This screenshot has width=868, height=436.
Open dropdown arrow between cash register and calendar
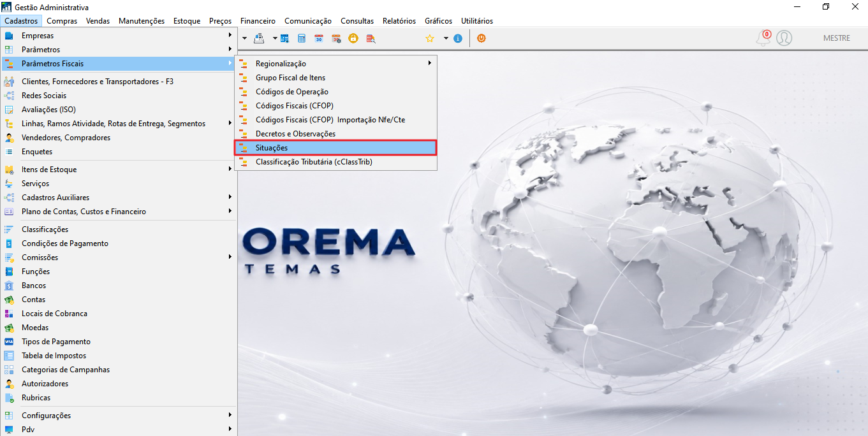[x=275, y=38]
